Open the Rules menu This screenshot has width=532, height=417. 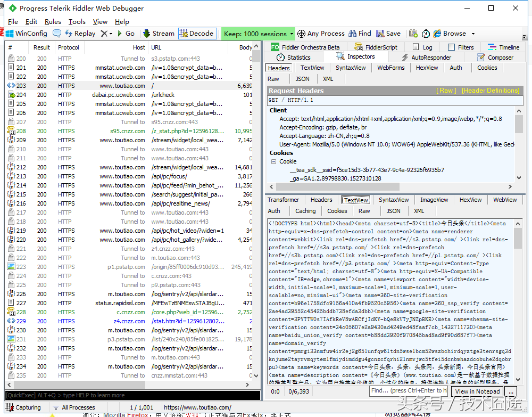click(53, 22)
